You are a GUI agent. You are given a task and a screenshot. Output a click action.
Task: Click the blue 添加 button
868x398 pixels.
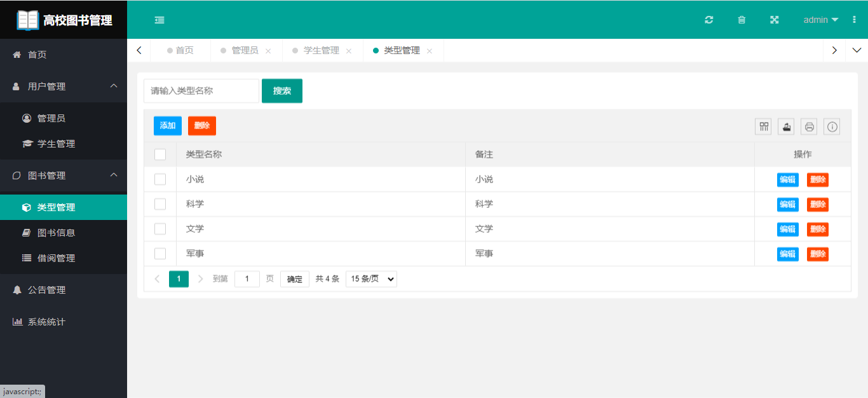[168, 126]
